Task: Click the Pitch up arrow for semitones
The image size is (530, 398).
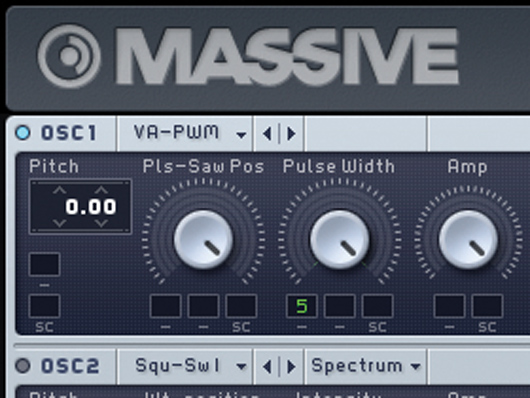Action: [59, 190]
